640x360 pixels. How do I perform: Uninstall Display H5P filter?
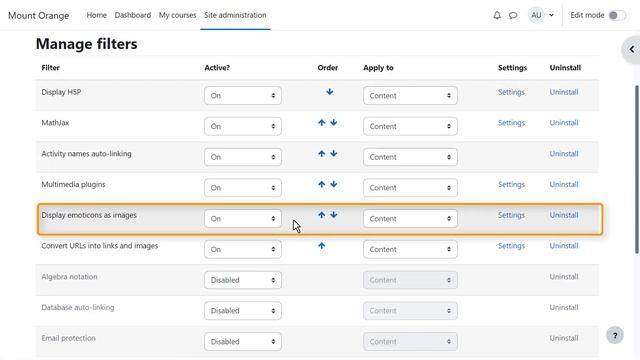564,92
